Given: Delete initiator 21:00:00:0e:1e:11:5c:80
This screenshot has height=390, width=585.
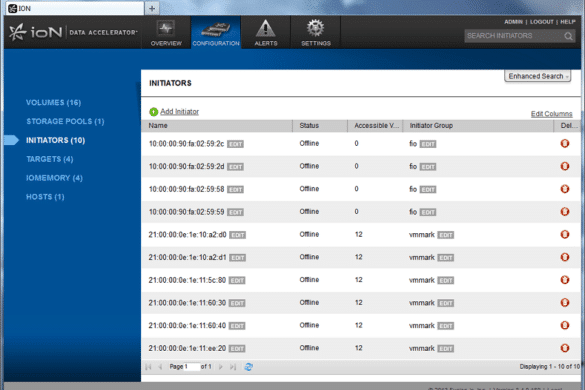Looking at the screenshot, I should coord(565,280).
